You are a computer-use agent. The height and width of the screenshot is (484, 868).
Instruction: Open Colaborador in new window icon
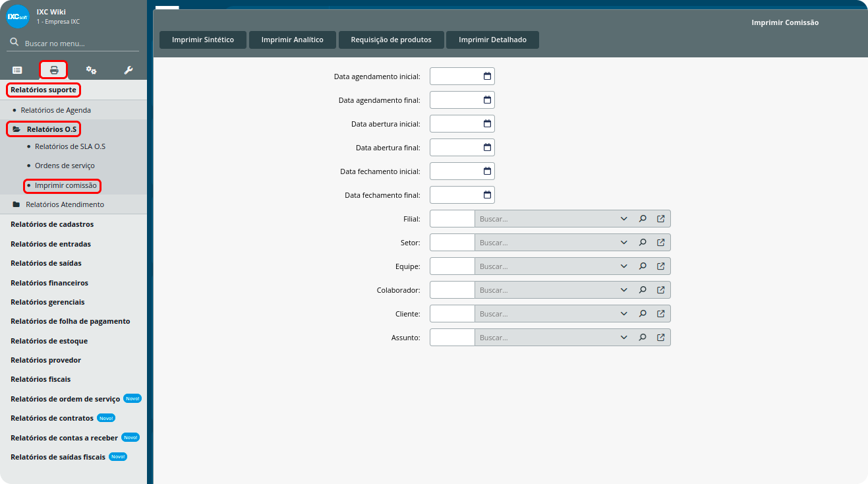pyautogui.click(x=660, y=289)
